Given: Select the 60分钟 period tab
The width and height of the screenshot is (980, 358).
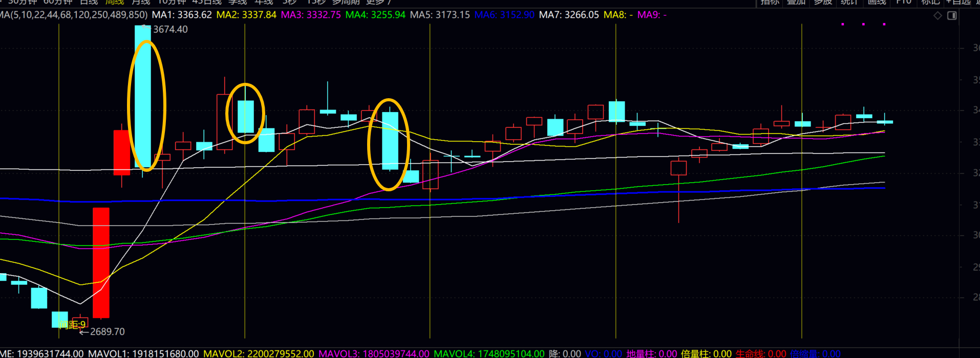Looking at the screenshot, I should click(x=58, y=2).
